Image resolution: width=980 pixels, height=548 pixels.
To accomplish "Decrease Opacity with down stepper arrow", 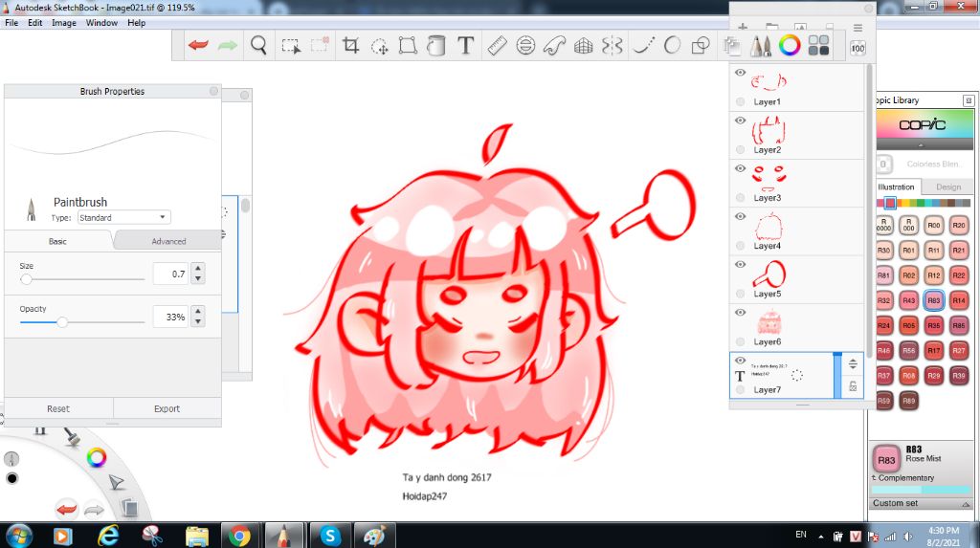I will point(198,321).
